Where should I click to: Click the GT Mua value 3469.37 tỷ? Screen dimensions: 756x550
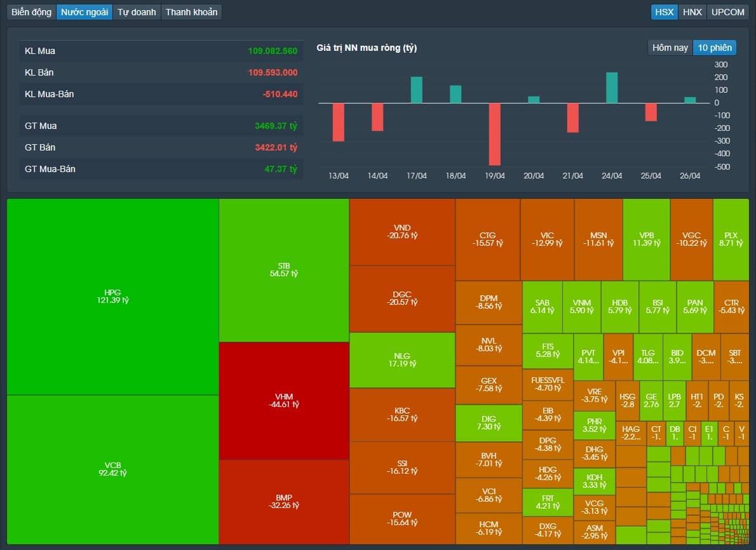276,126
